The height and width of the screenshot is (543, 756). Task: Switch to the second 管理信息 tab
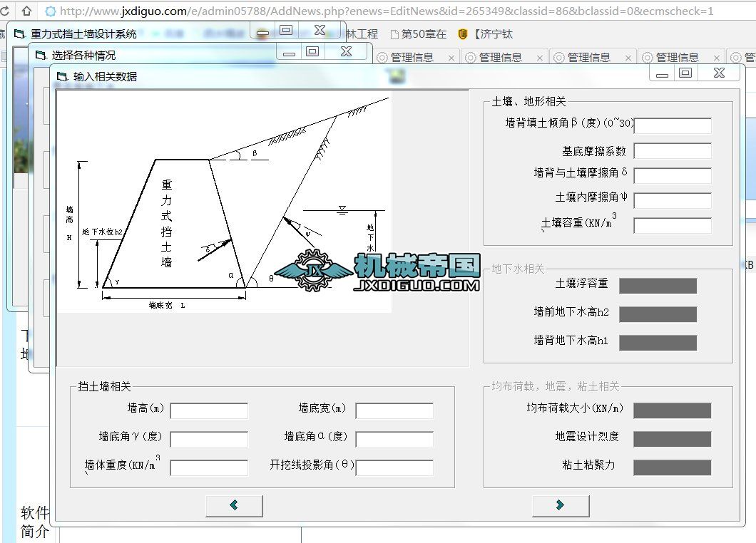pos(500,58)
